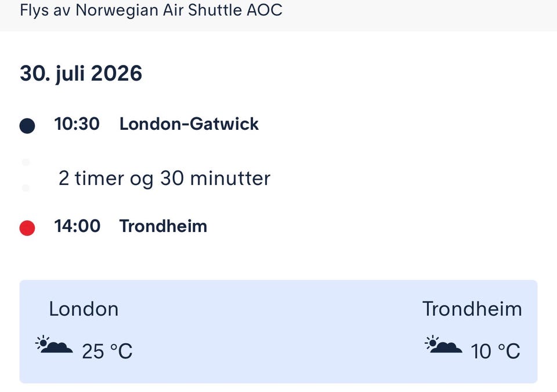Viewport: 557px width, 392px height.
Task: Tap the 30. juli 2026 date heading
Action: pos(81,74)
